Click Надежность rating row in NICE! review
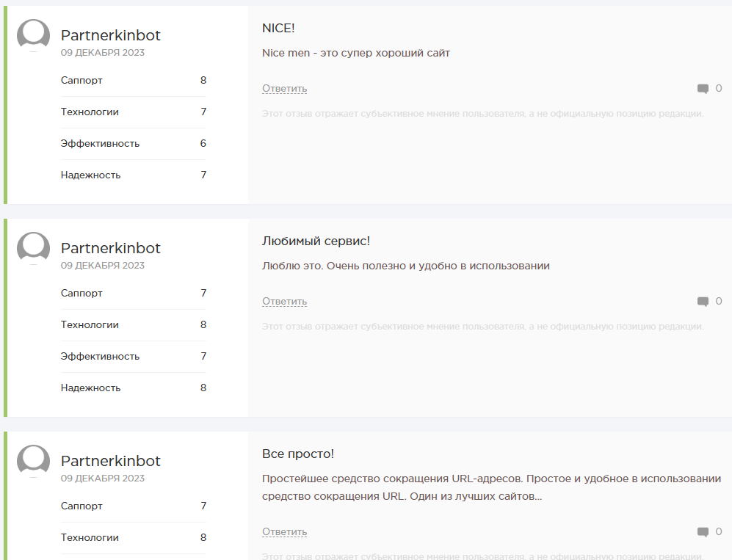 (x=134, y=175)
